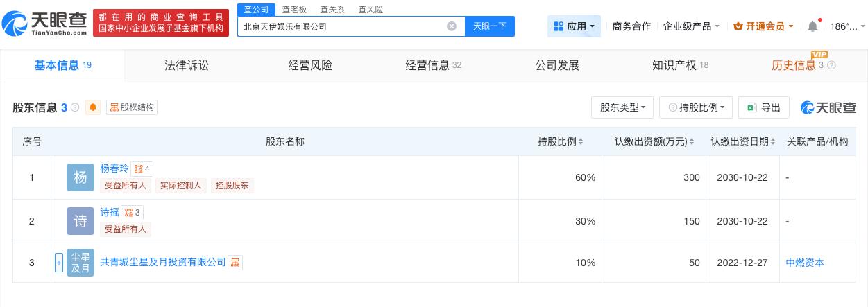Image resolution: width=868 pixels, height=307 pixels.
Task: Click equity structure icon beside 共青城尘星及月投资有限公司
Action: [235, 263]
